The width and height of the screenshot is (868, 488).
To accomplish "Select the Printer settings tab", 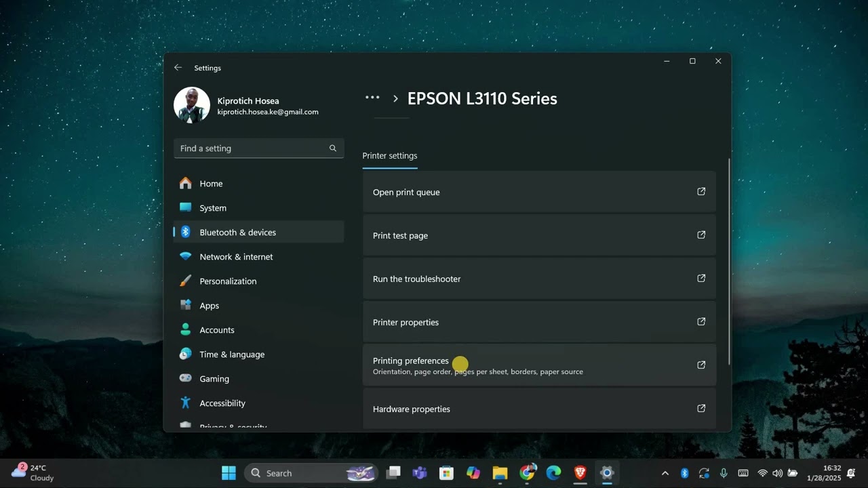I will pos(390,156).
